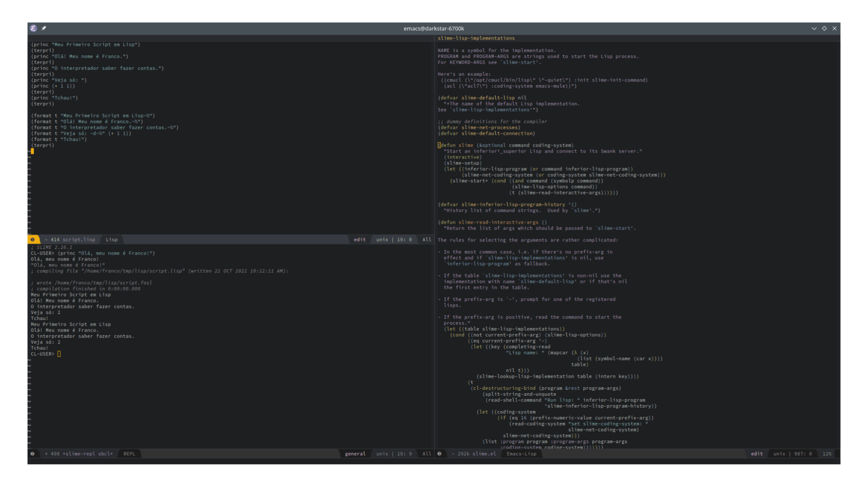Click the '(interactive)' line in slime.el

(x=462, y=157)
